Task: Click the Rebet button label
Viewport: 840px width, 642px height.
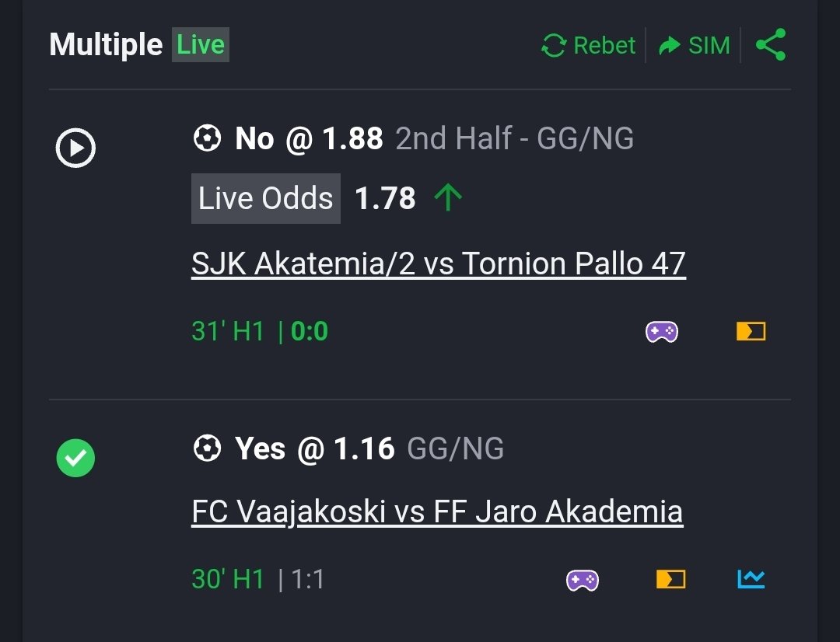Action: 604,46
